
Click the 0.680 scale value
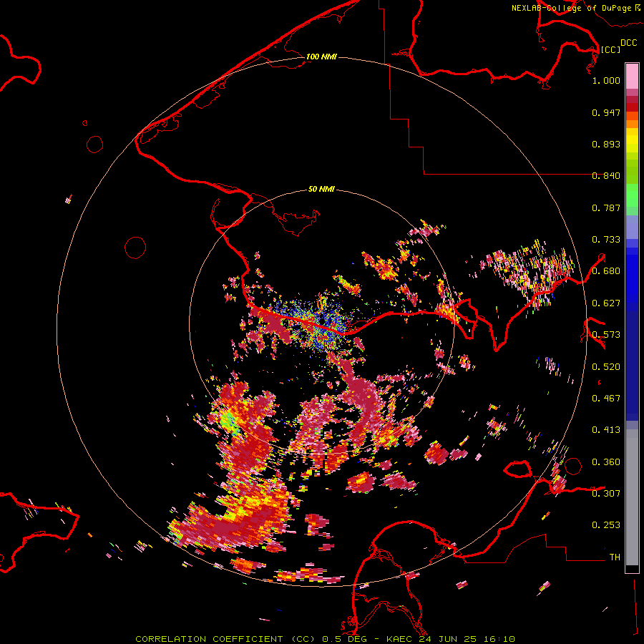606,271
